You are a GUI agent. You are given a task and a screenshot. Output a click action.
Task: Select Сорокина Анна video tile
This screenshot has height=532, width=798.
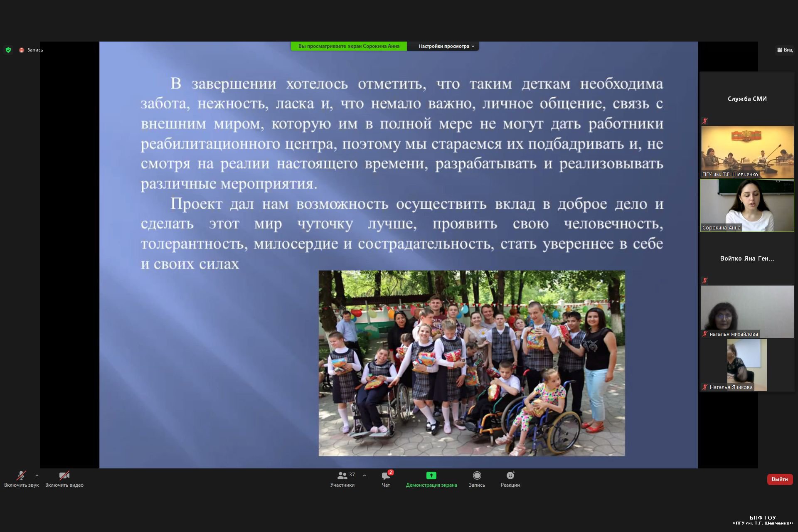click(747, 205)
